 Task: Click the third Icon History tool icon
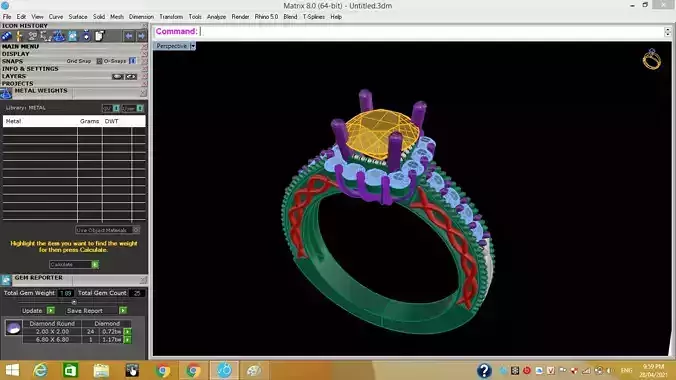(32, 36)
